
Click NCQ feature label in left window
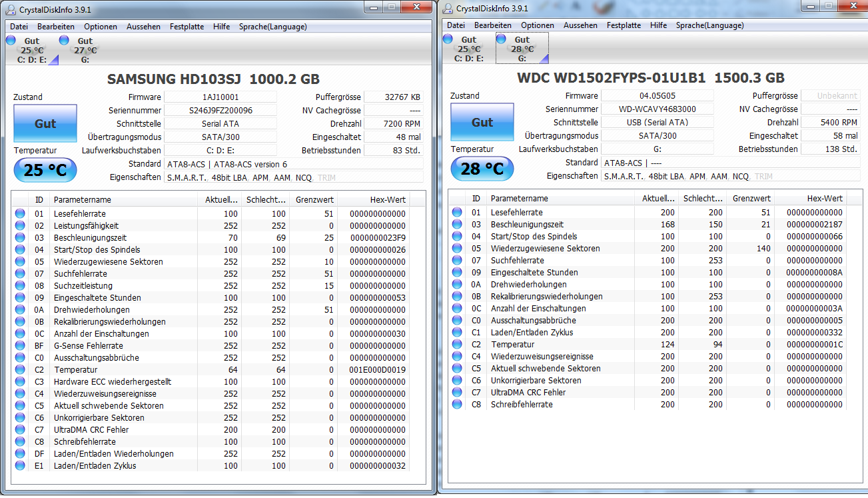coord(303,177)
